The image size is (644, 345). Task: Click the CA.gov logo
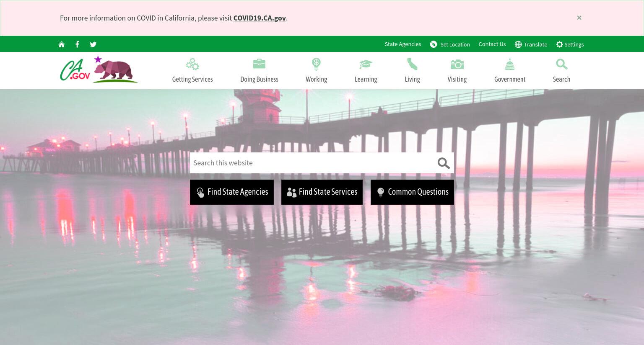(x=75, y=70)
